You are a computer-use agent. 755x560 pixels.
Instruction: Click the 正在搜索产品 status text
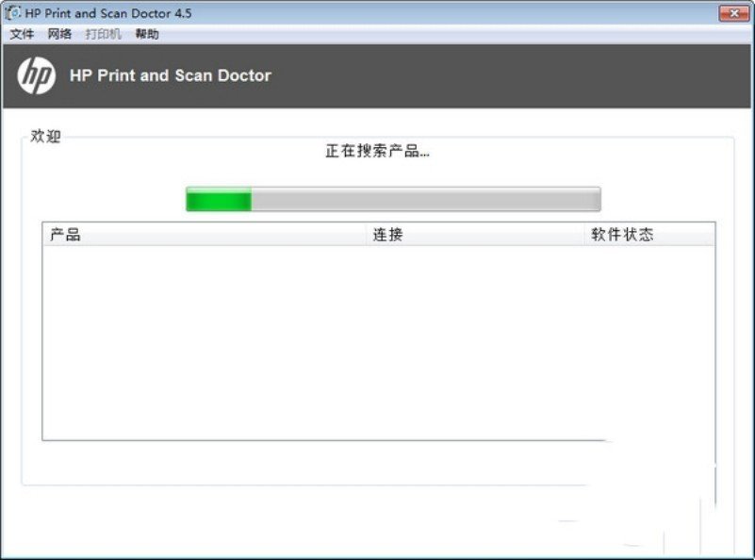pyautogui.click(x=377, y=151)
